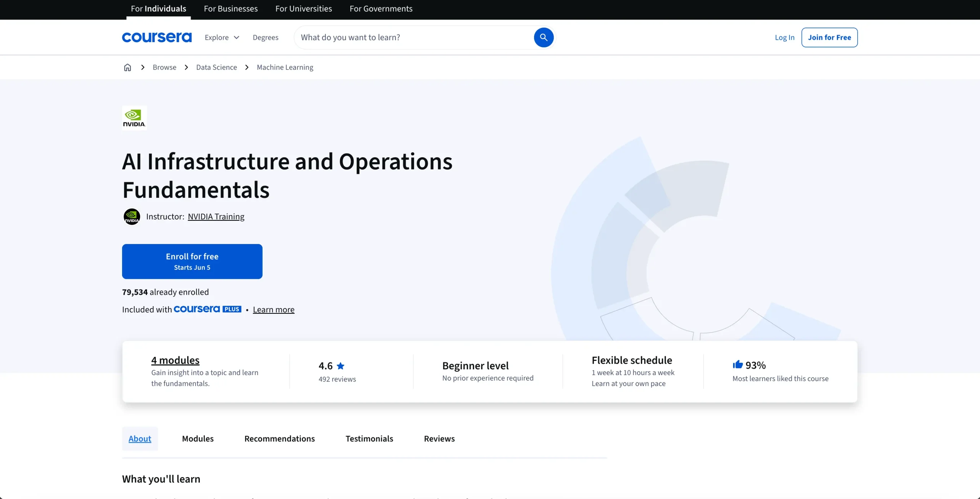Click Learn more about Coursera Plus

(x=274, y=310)
